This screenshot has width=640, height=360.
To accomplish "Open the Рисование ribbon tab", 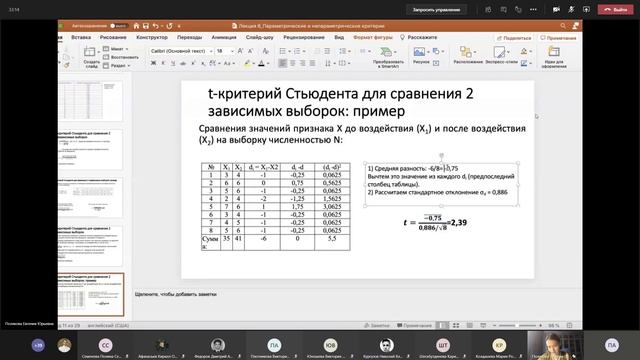I will click(113, 37).
